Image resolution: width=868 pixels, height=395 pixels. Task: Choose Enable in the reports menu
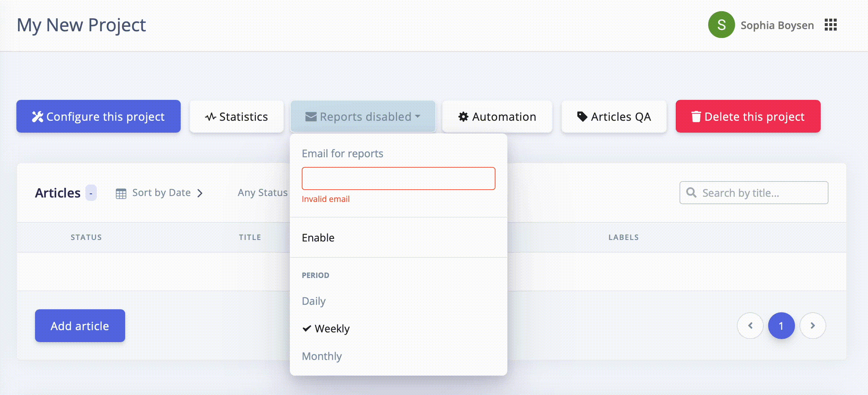(x=318, y=238)
